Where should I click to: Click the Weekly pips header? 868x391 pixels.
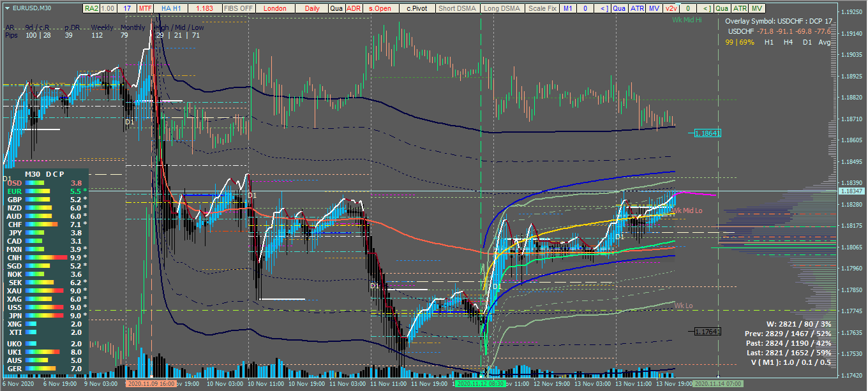click(102, 27)
